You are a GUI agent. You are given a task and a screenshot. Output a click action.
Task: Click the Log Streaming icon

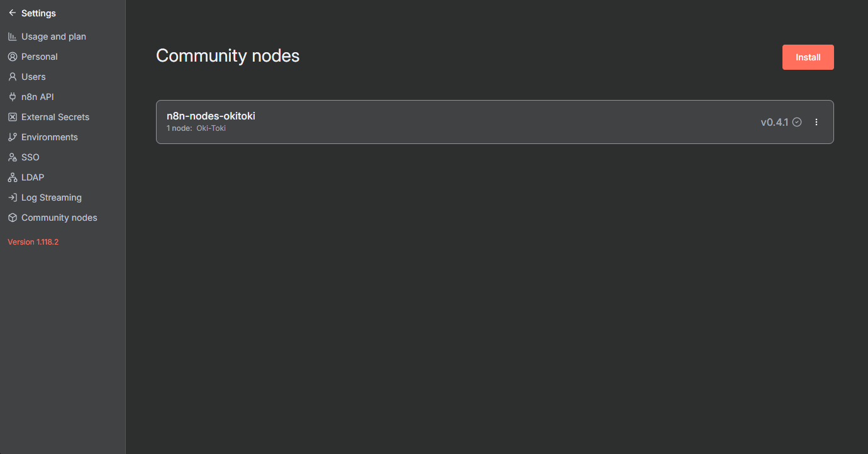[x=12, y=197]
